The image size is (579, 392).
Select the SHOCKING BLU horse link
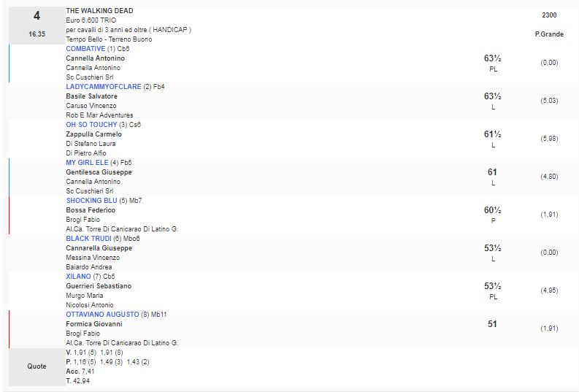coord(91,201)
